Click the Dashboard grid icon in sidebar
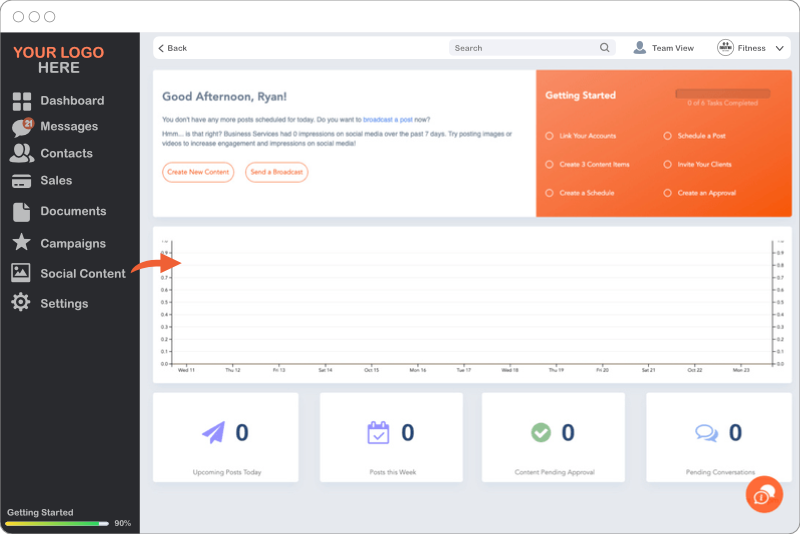 [x=21, y=101]
